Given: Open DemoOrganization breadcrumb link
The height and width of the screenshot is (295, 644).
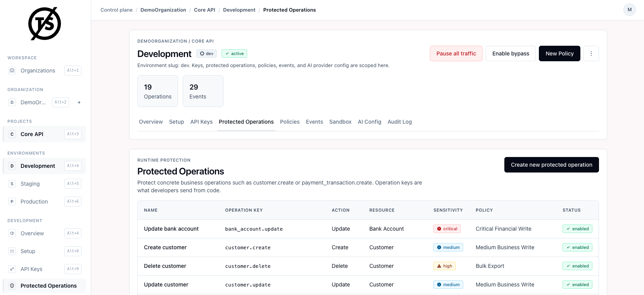Looking at the screenshot, I should (163, 10).
